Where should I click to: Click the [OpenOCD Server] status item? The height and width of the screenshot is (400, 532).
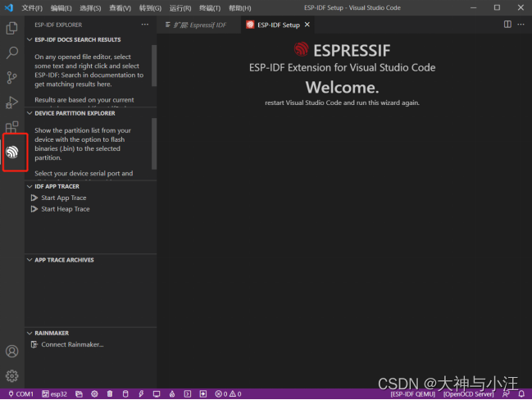[468, 394]
